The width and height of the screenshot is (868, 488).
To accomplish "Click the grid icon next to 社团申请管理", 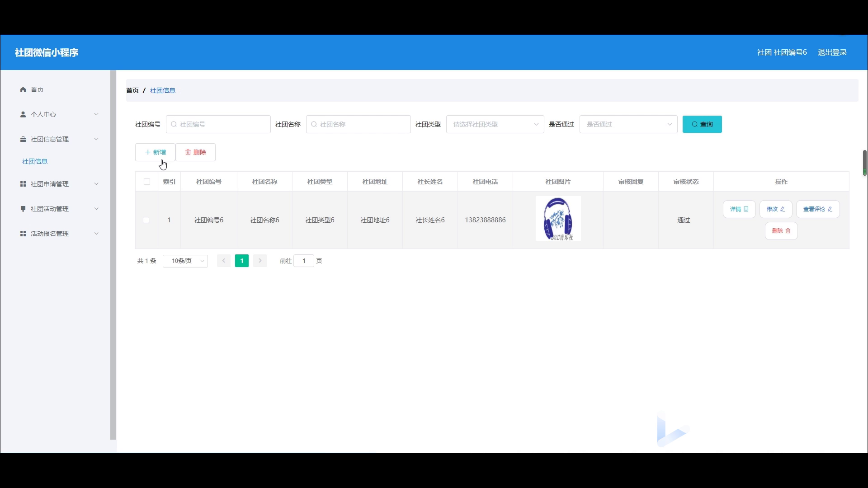I will coord(23,184).
